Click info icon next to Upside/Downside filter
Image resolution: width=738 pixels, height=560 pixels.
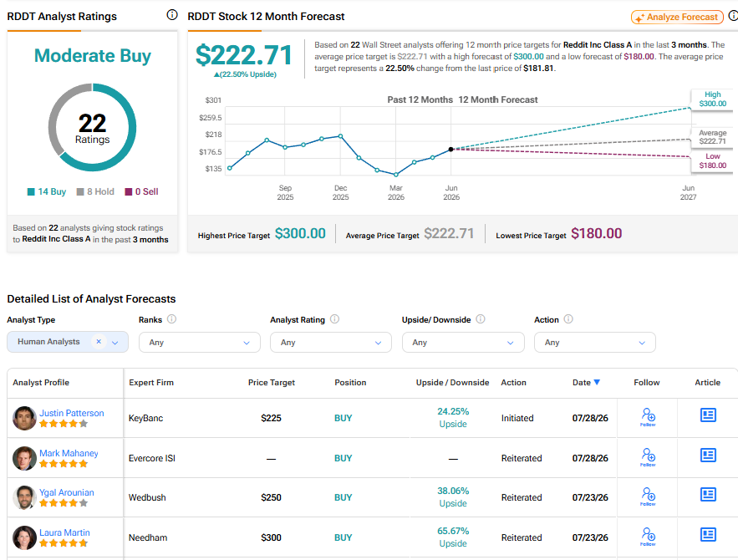(x=480, y=319)
